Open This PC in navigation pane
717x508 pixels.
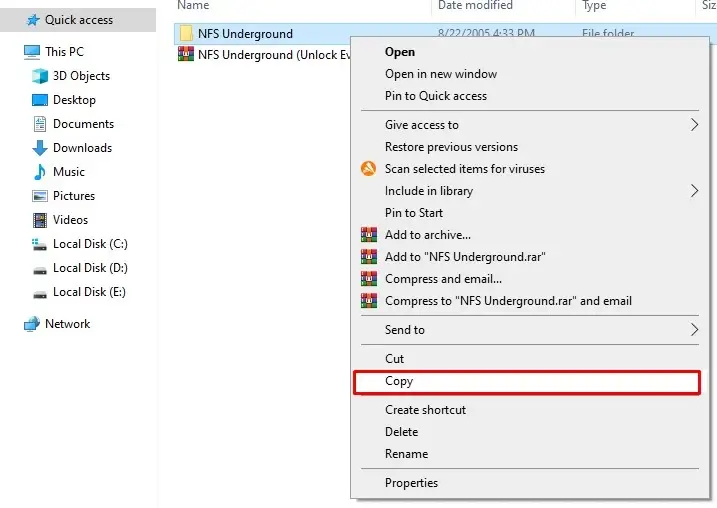point(64,52)
